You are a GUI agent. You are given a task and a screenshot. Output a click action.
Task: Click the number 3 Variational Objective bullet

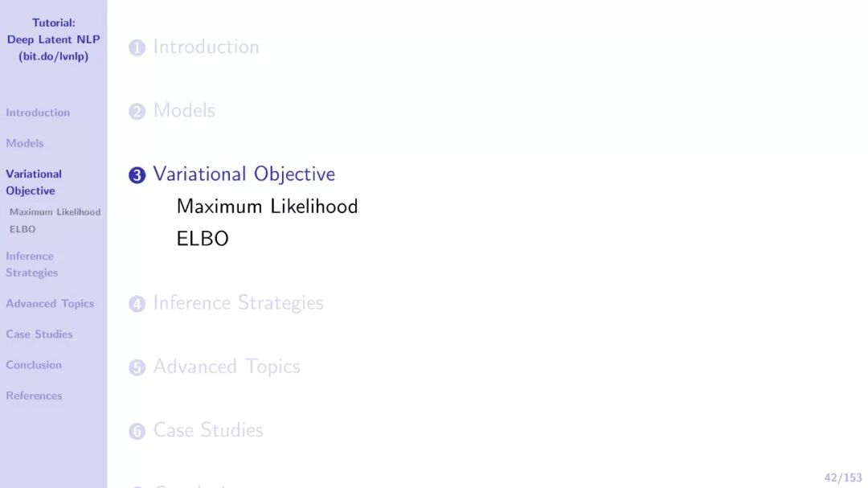137,175
